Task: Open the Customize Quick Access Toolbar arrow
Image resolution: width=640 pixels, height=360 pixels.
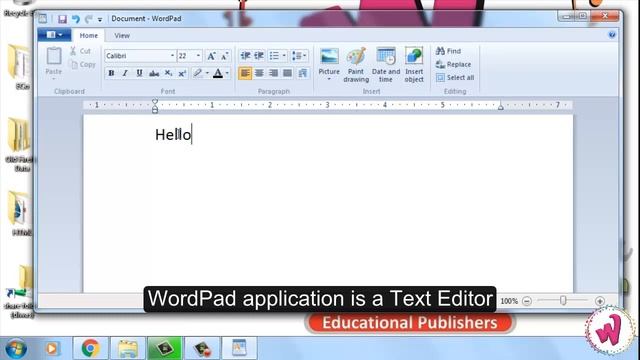Action: tap(100, 19)
